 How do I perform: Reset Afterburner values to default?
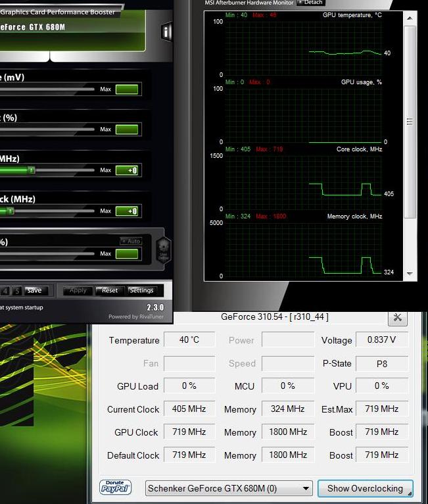[110, 291]
